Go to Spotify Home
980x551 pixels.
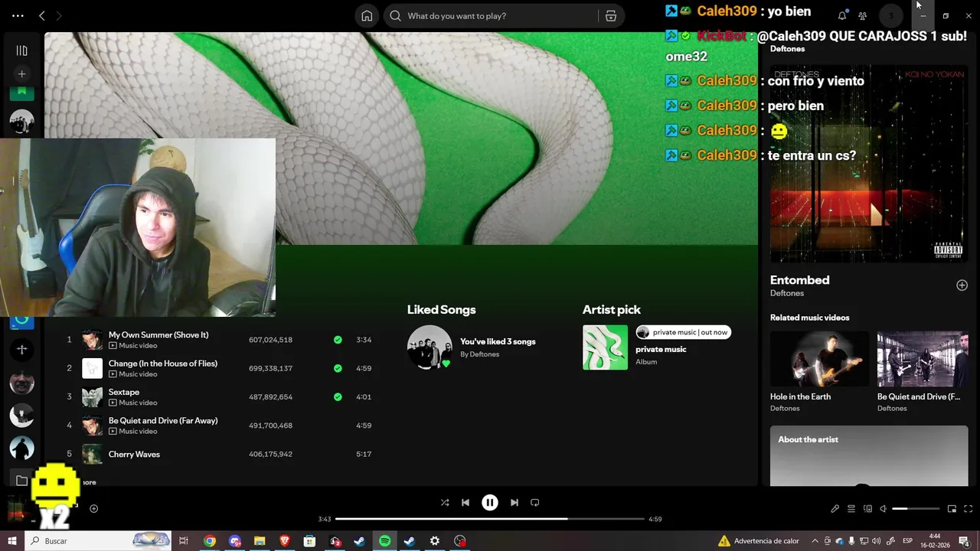pos(367,16)
